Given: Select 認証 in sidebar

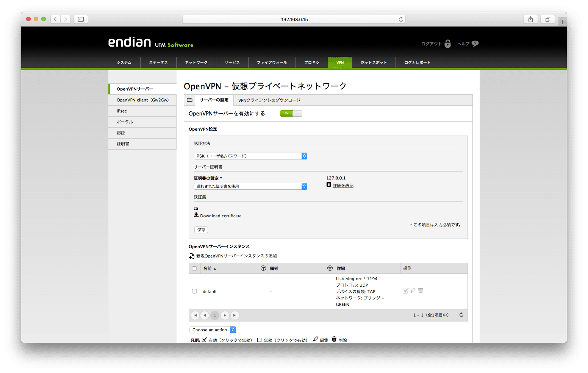Looking at the screenshot, I should tap(142, 133).
